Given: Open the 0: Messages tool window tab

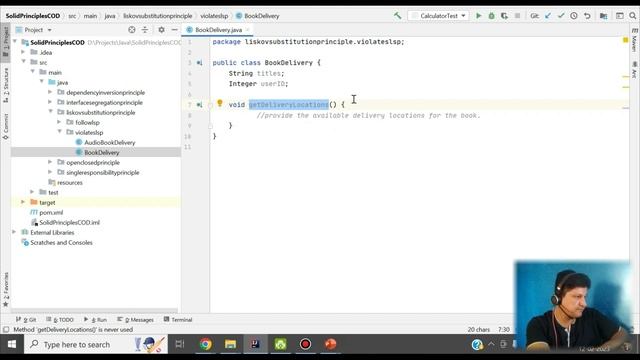Looking at the screenshot, I should (x=135, y=320).
